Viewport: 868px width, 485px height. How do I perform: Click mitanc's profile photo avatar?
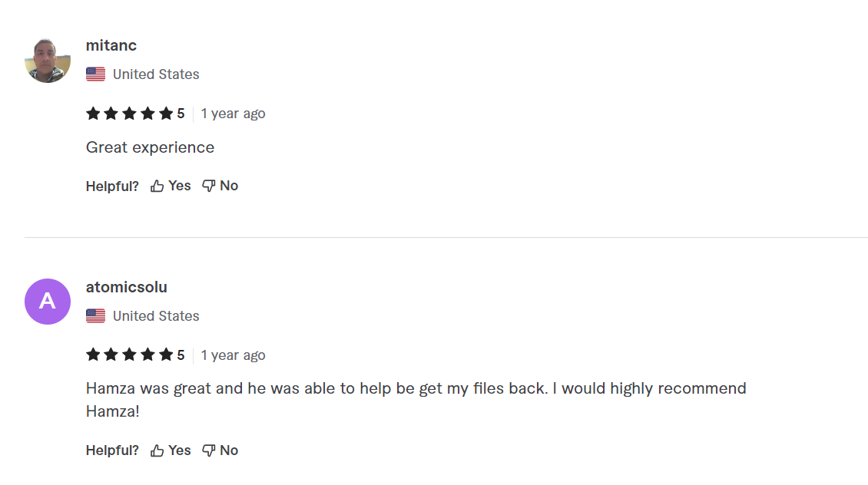coord(48,60)
